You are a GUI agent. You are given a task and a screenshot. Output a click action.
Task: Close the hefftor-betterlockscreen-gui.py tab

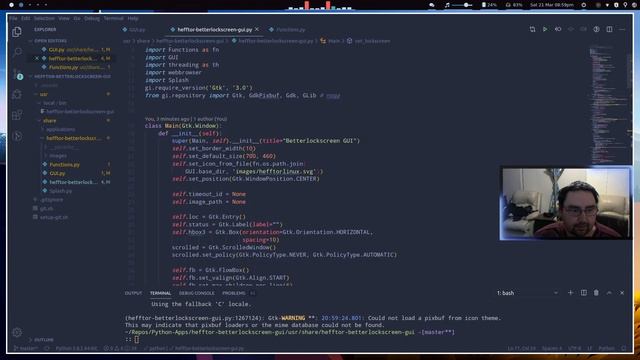[x=257, y=29]
